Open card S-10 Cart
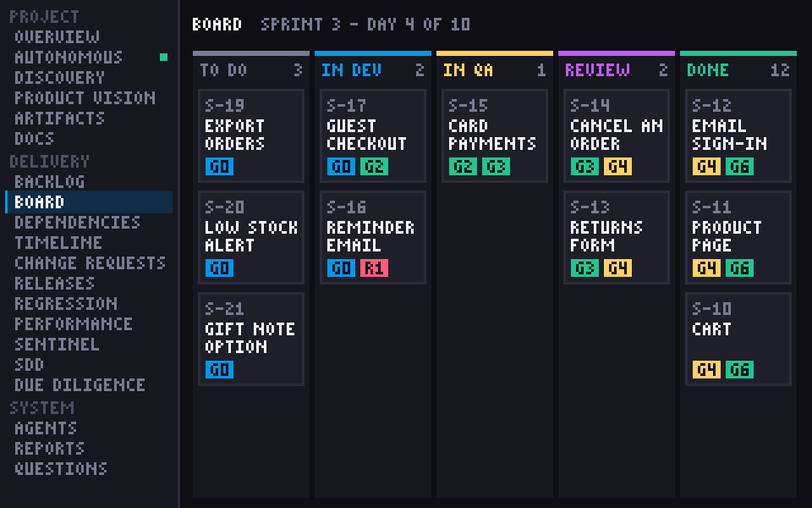Image resolution: width=812 pixels, height=508 pixels. [738, 339]
